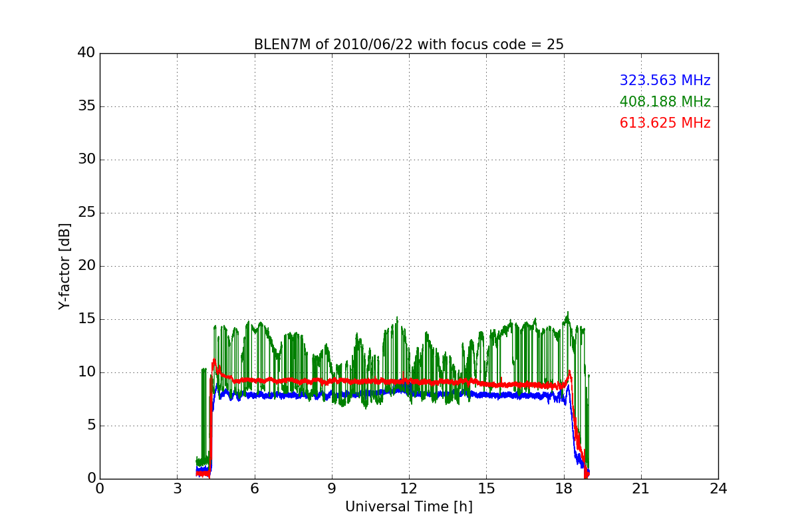This screenshot has width=798, height=532.
Task: Click the plot title mentioning BLEN7M
Action: coord(408,45)
